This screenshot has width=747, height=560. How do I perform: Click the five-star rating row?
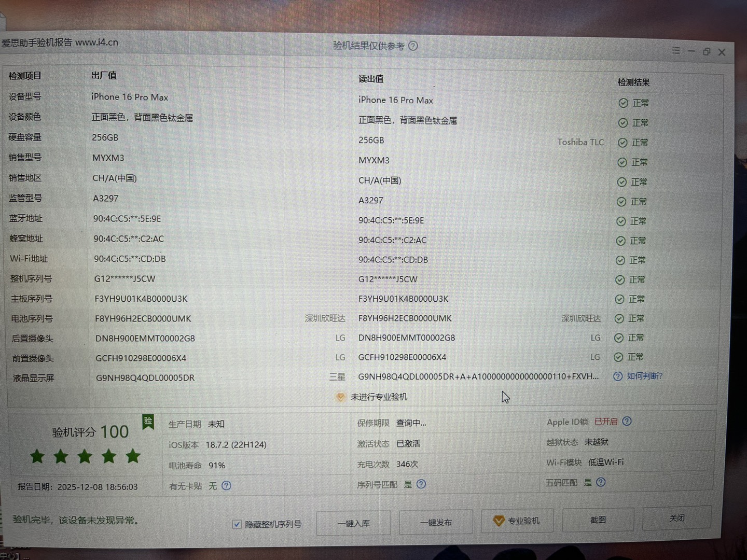(x=85, y=456)
